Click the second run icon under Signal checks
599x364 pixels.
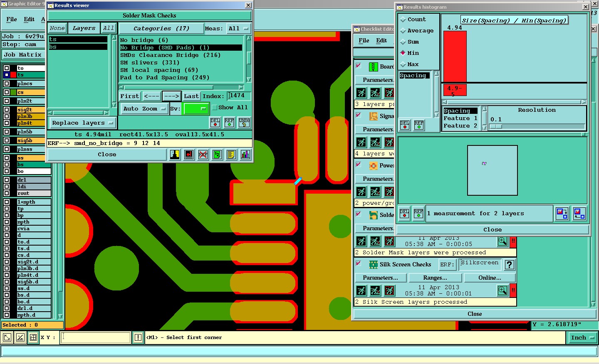tap(375, 142)
